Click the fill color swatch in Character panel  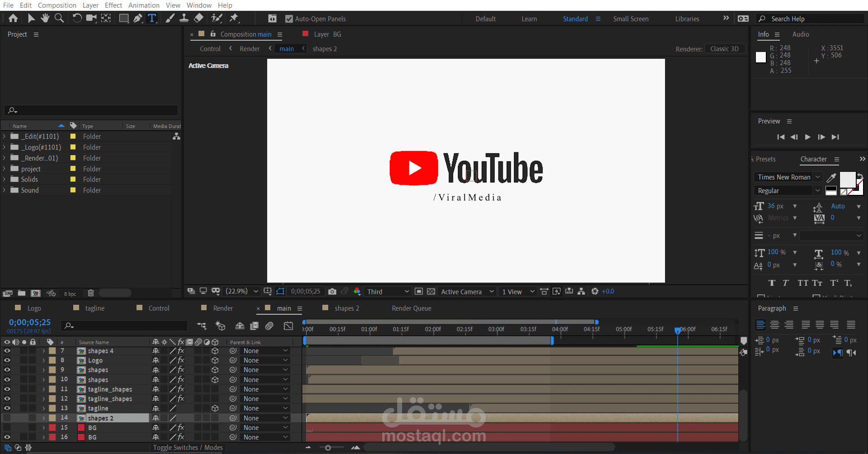(x=847, y=180)
